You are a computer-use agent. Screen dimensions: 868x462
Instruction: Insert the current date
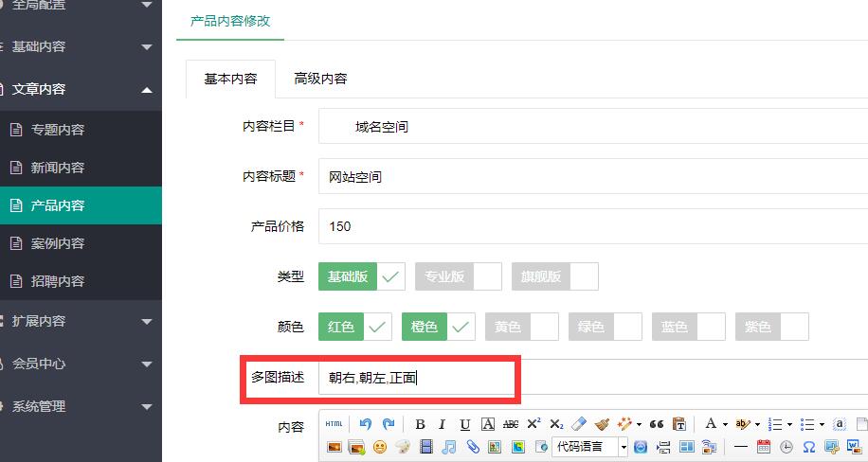click(764, 447)
